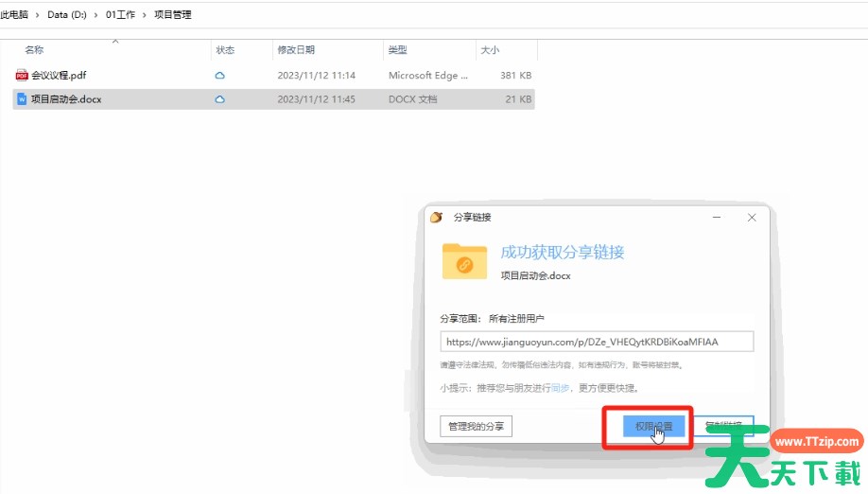Viewport: 868px width, 494px height.
Task: Sort files by 修改日期 column header
Action: 296,50
